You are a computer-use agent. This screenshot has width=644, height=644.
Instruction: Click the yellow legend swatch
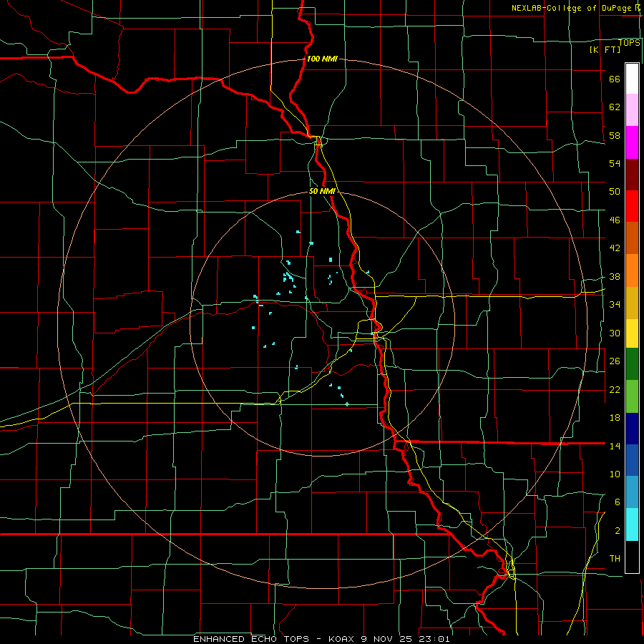tap(632, 333)
